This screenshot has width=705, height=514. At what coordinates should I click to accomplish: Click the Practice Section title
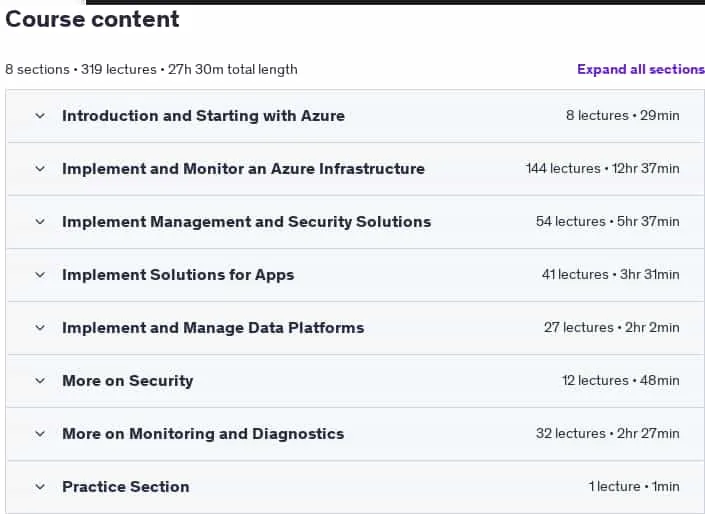tap(125, 487)
